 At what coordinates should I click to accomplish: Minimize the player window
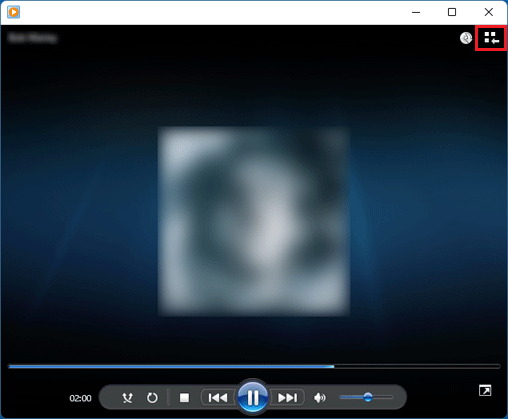point(416,12)
